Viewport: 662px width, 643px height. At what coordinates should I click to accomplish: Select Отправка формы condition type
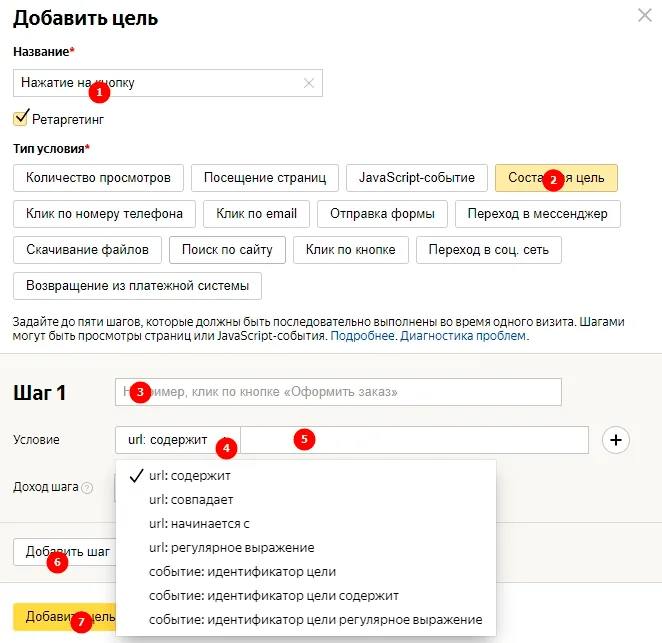point(382,214)
